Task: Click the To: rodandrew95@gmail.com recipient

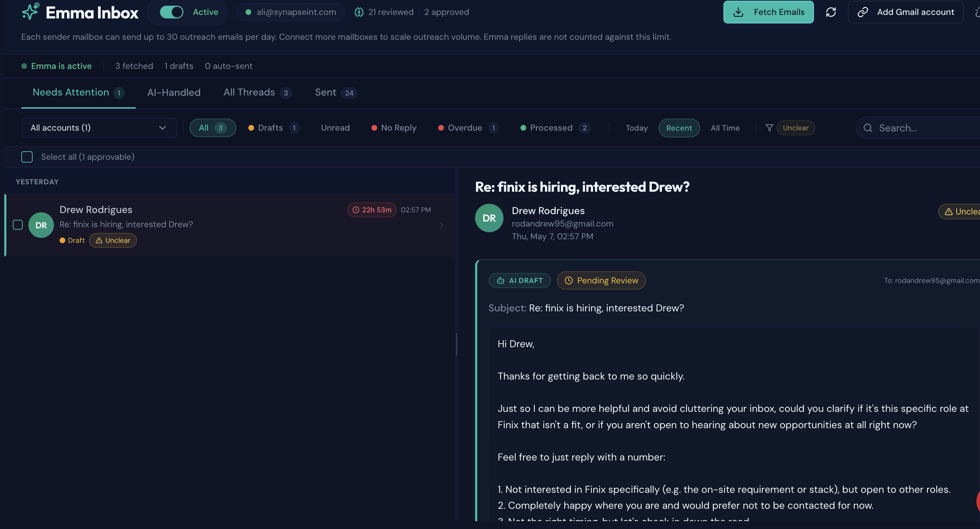Action: pos(932,280)
